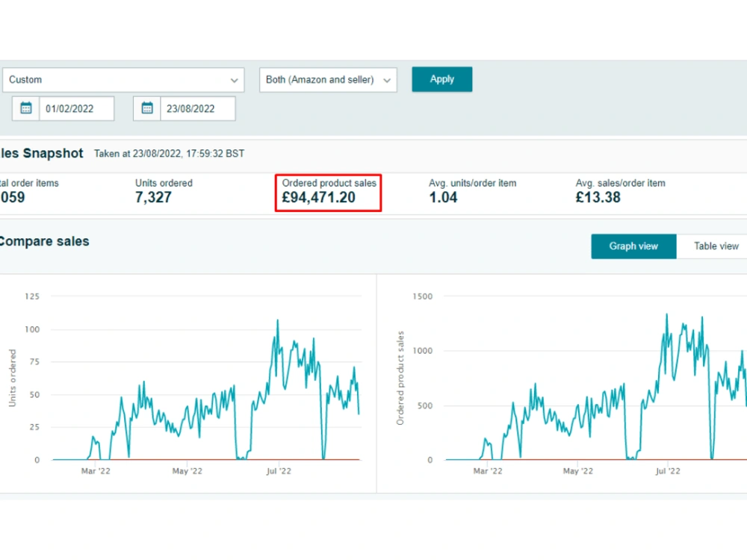747x560 pixels.
Task: Click the Jul '22 label on units chart
Action: [279, 471]
